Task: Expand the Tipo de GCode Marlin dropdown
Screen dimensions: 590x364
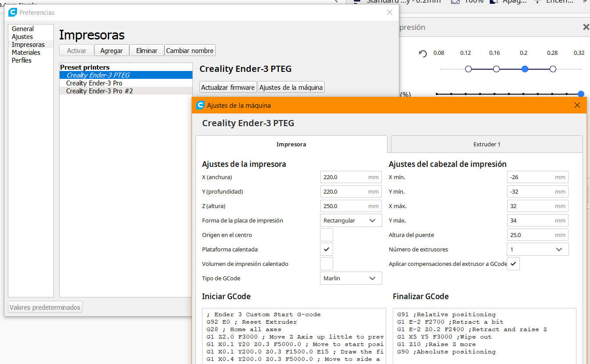Action: point(351,278)
